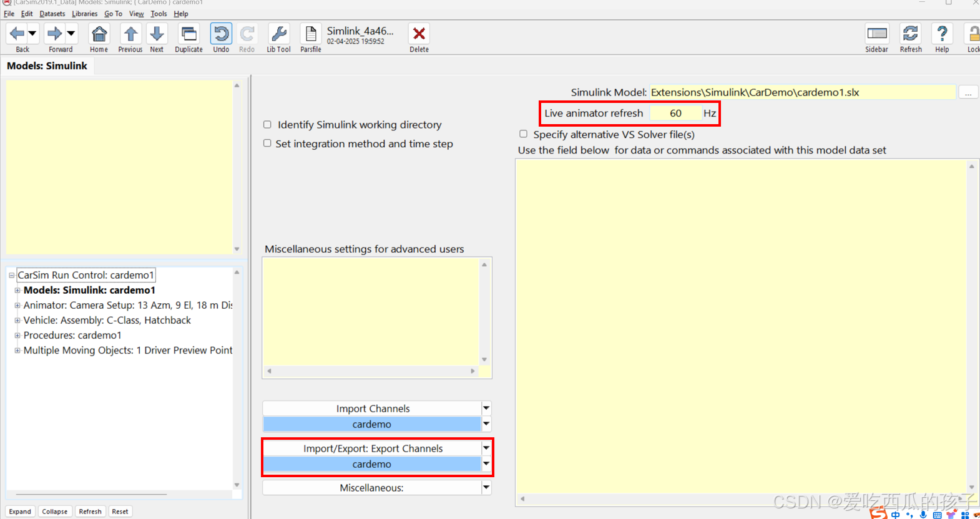Open the Datasets menu
Viewport: 980px width, 519px height.
tap(52, 14)
